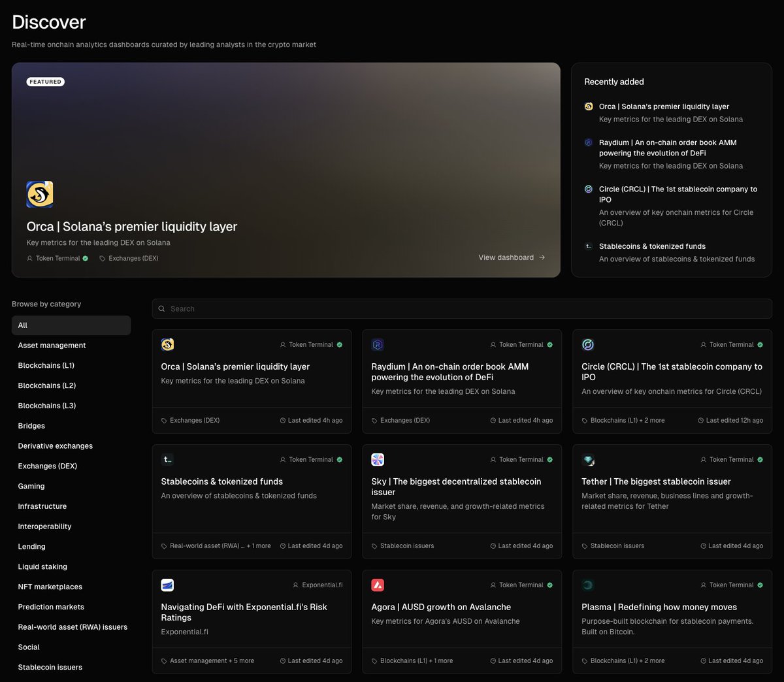Screen dimensions: 784x682
Task: Open Stablecoins & tokenized funds in Recently added
Action: tap(652, 246)
